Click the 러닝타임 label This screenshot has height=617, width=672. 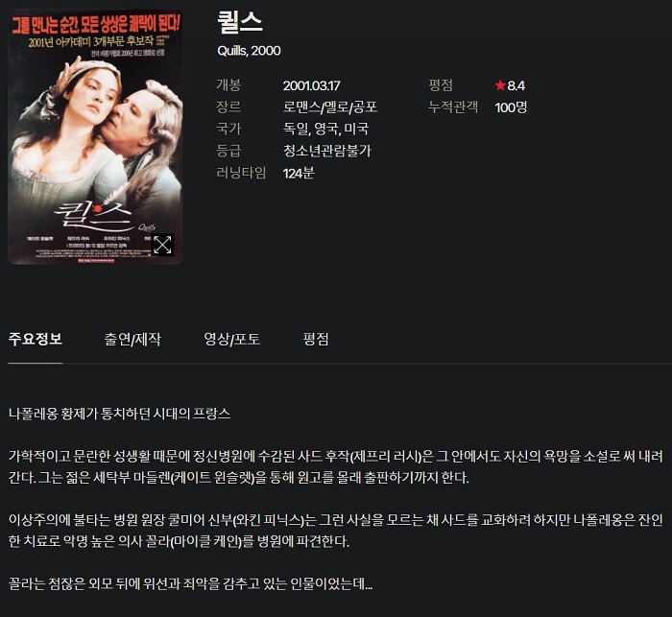coord(241,173)
